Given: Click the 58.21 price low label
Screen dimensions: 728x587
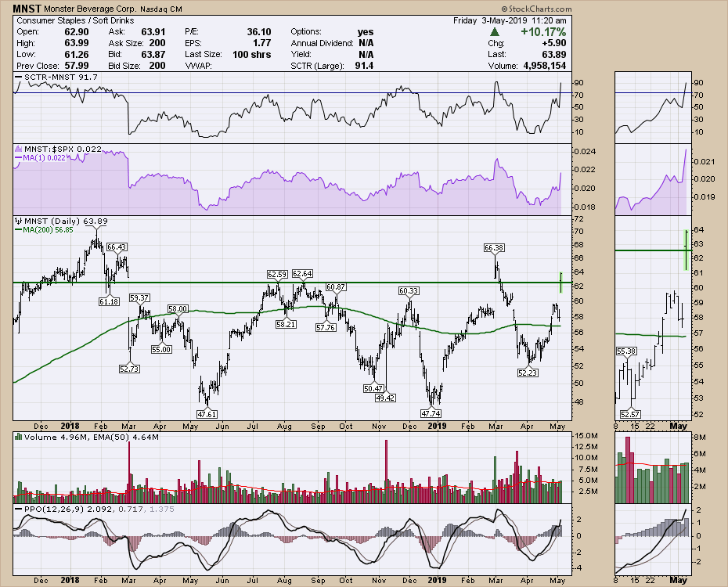Looking at the screenshot, I should 286,324.
